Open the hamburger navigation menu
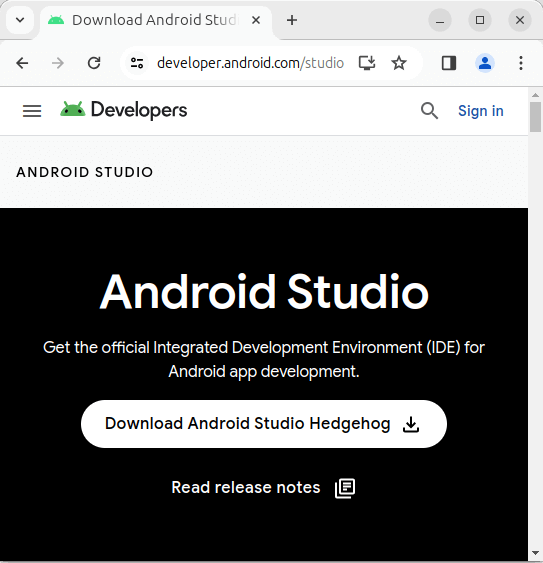The image size is (543, 563). (32, 111)
